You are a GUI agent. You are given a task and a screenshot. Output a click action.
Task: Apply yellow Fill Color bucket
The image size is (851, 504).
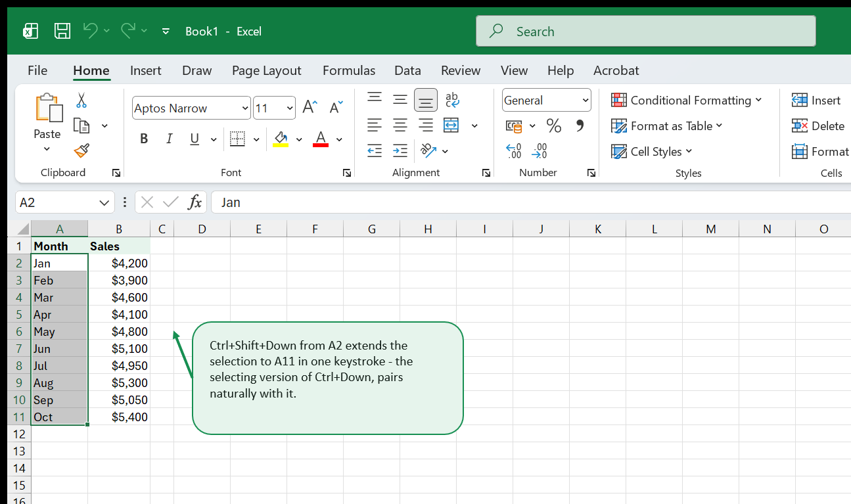tap(281, 139)
